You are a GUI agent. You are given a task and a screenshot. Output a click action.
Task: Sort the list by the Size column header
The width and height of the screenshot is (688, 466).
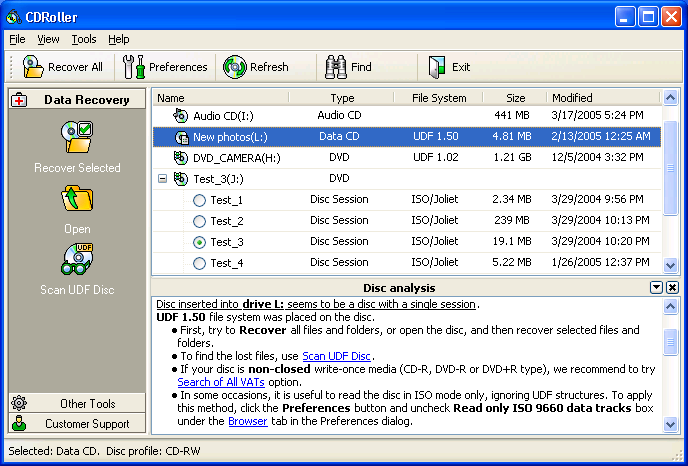click(515, 98)
